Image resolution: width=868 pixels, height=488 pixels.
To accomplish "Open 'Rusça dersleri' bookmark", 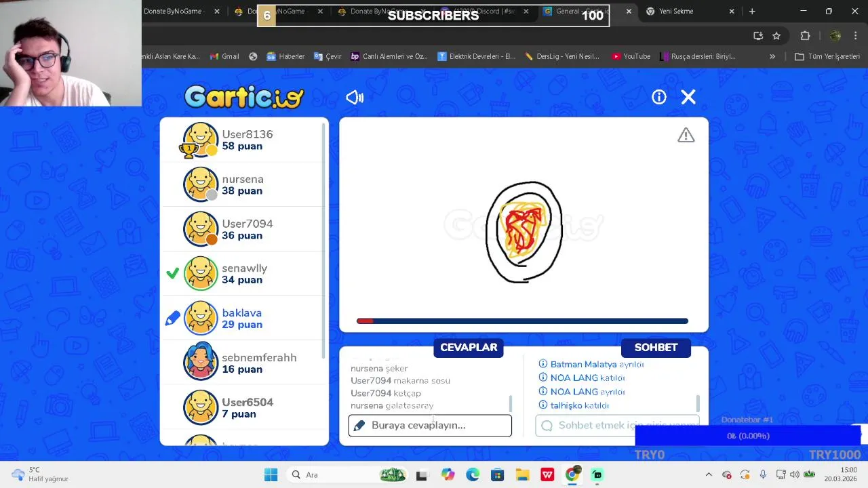I will [698, 57].
